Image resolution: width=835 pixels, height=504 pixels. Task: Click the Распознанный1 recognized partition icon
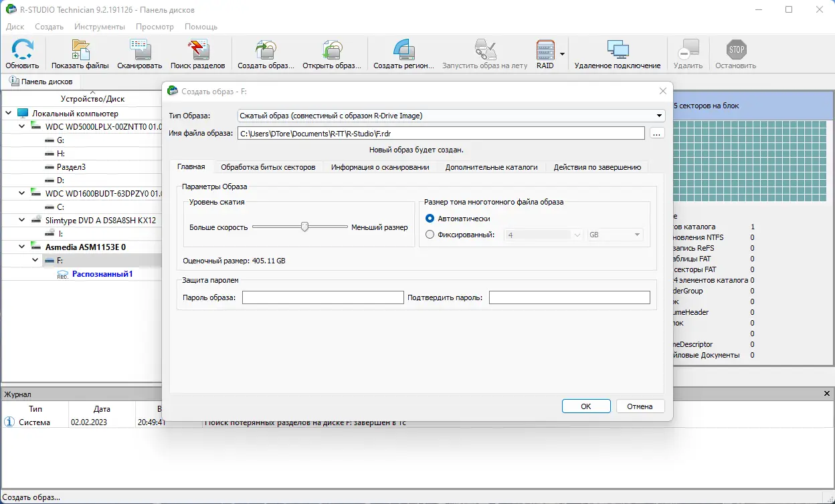tap(62, 274)
